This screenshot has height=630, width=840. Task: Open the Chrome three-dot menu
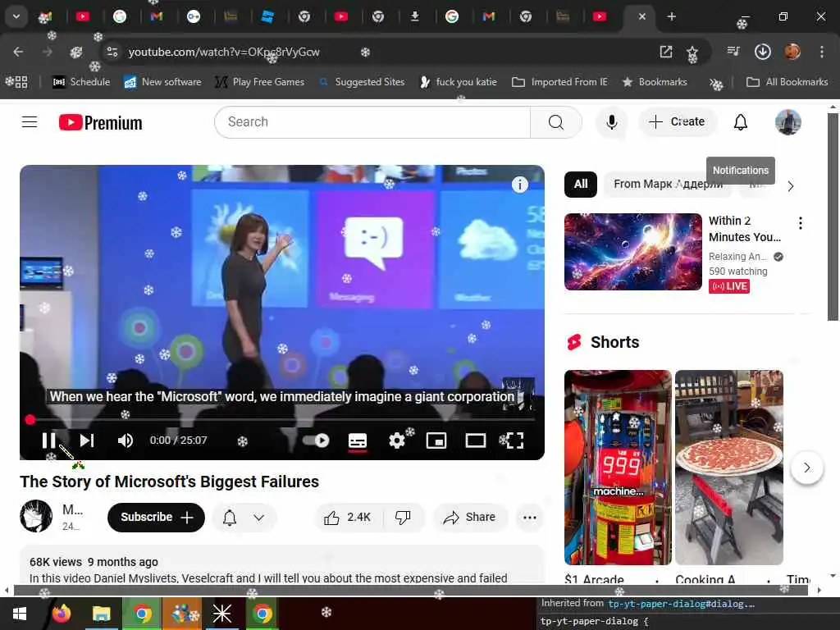pyautogui.click(x=822, y=52)
